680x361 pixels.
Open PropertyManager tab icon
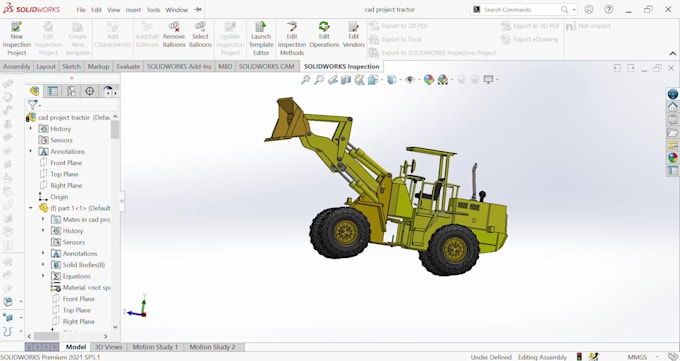coord(53,91)
